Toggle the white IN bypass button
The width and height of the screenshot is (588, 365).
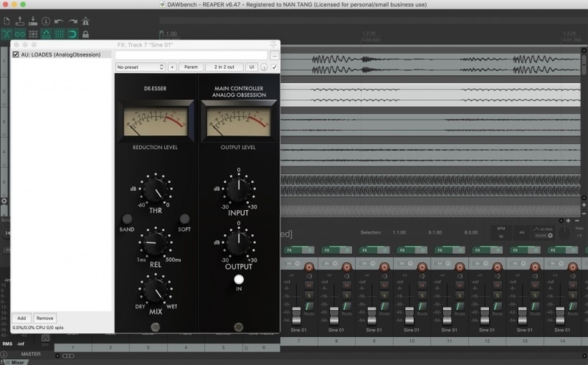(x=239, y=280)
